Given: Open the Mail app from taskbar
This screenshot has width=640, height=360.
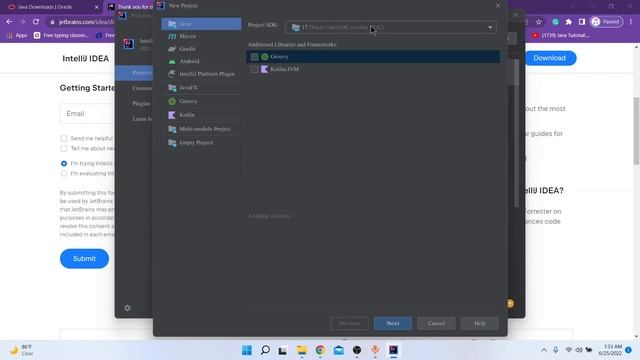Looking at the screenshot, I should [x=338, y=350].
